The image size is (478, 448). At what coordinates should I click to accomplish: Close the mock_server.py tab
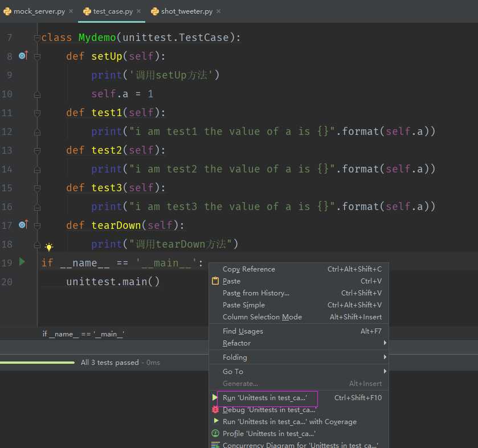[x=71, y=11]
